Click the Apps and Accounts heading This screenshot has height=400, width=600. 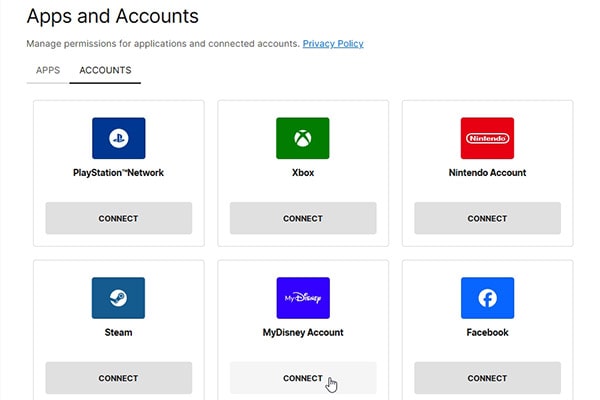coord(112,16)
